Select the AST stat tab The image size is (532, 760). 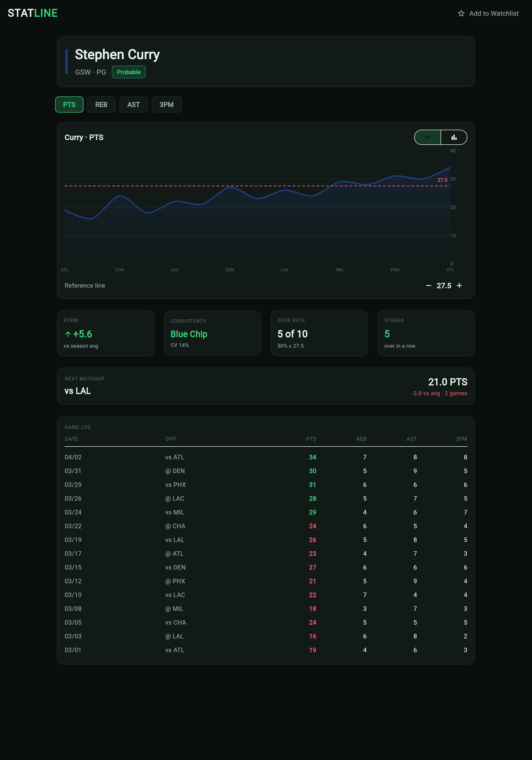[133, 104]
